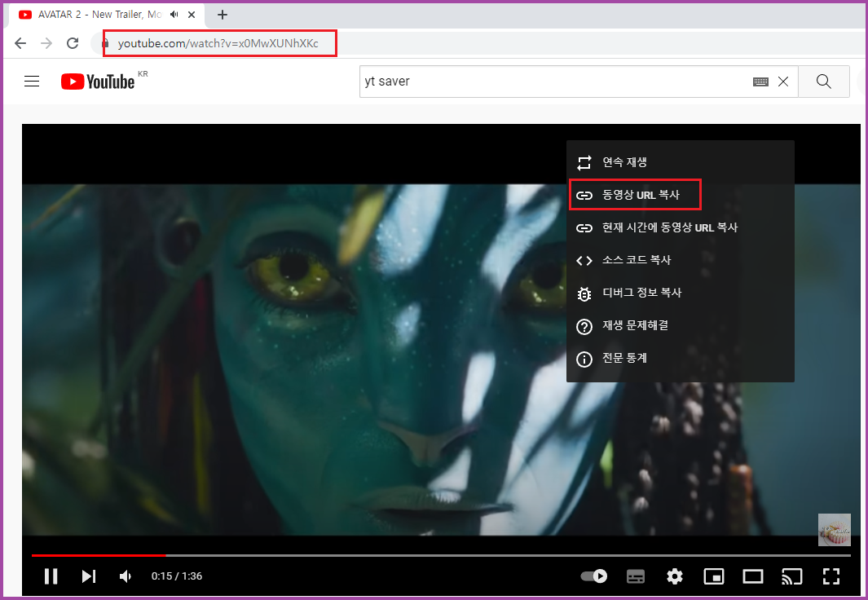This screenshot has height=600, width=868.
Task: Open the on-screen keyboard icon
Action: 760,82
